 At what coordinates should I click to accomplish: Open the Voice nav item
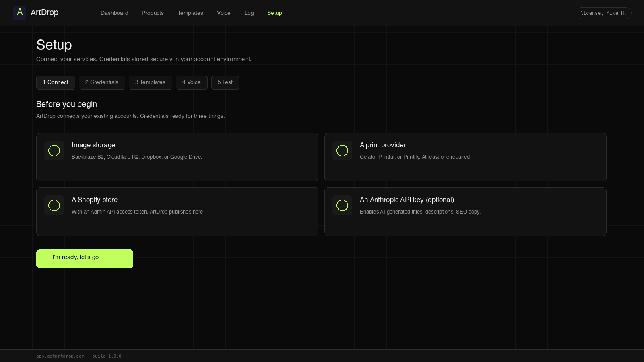[x=224, y=13]
